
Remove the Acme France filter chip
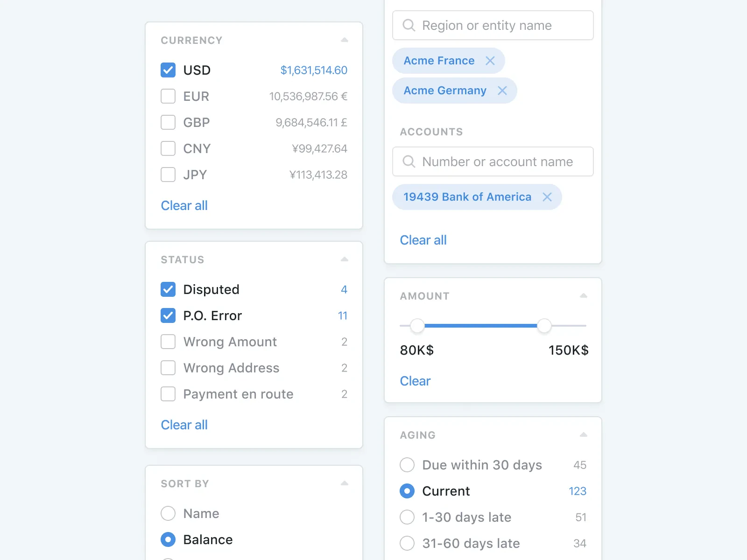tap(490, 61)
